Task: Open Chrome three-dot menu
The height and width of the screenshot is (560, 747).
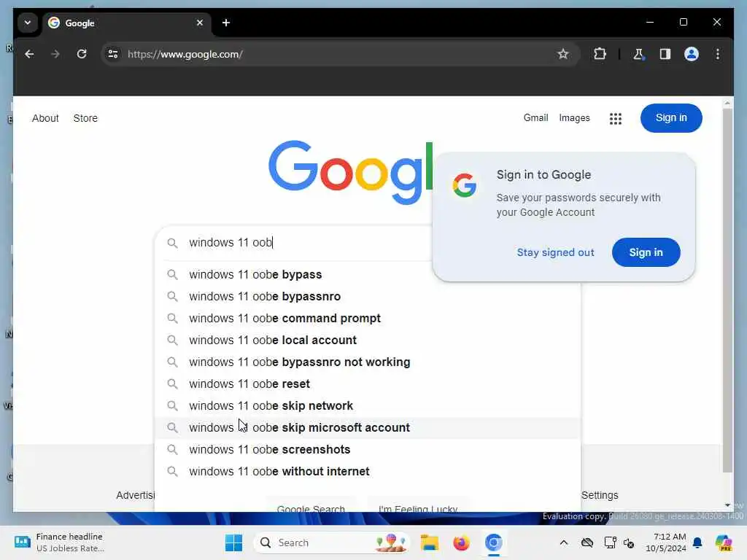Action: (718, 54)
